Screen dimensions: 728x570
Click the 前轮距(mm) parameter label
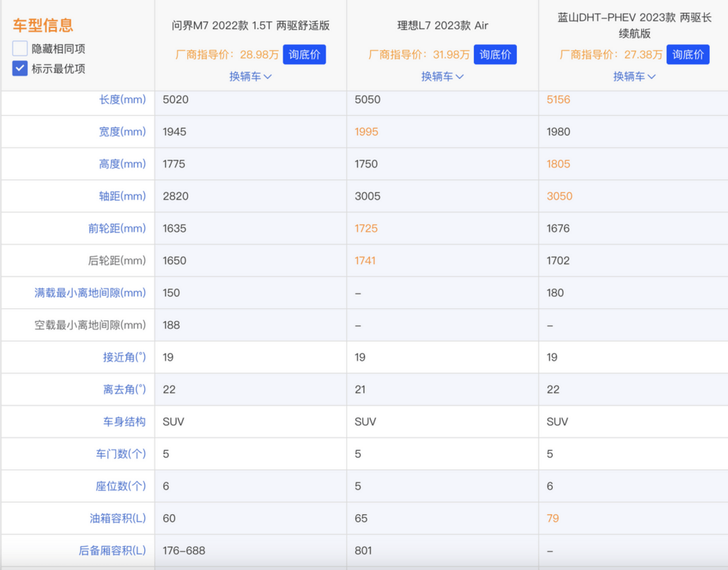117,228
